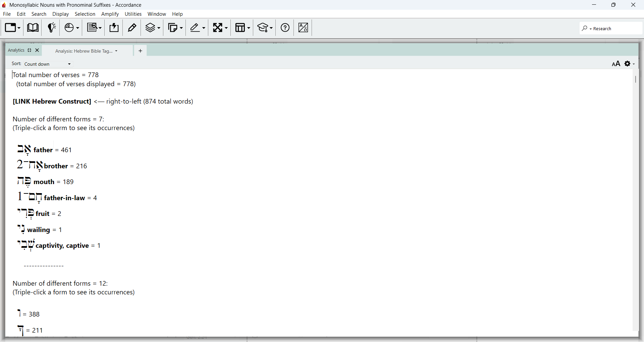Open the gear settings dropdown
Screen dimensions: 644x342
(630, 64)
